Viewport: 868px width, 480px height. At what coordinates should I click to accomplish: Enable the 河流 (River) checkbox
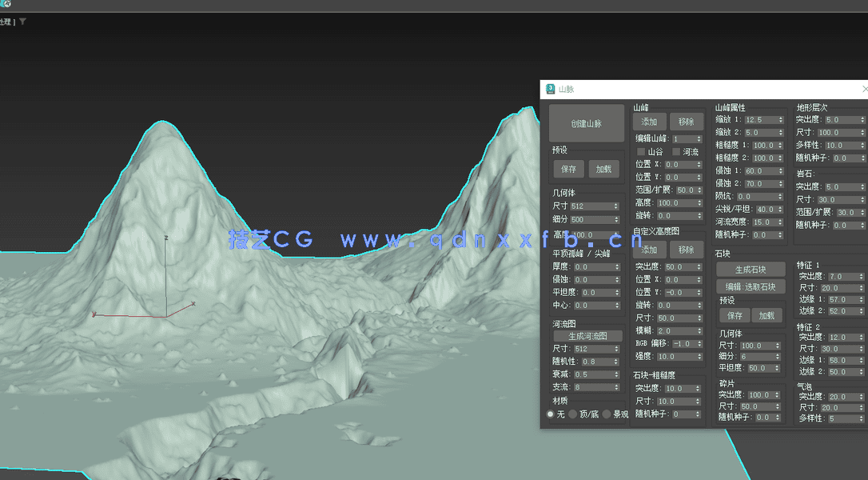676,151
